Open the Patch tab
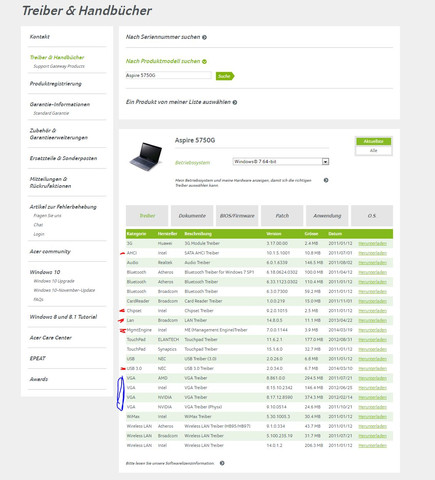This screenshot has height=480, width=435. pyautogui.click(x=282, y=216)
